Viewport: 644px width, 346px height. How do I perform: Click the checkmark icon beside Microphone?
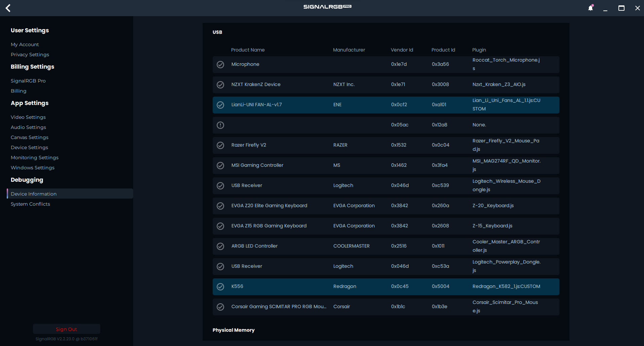click(x=220, y=65)
